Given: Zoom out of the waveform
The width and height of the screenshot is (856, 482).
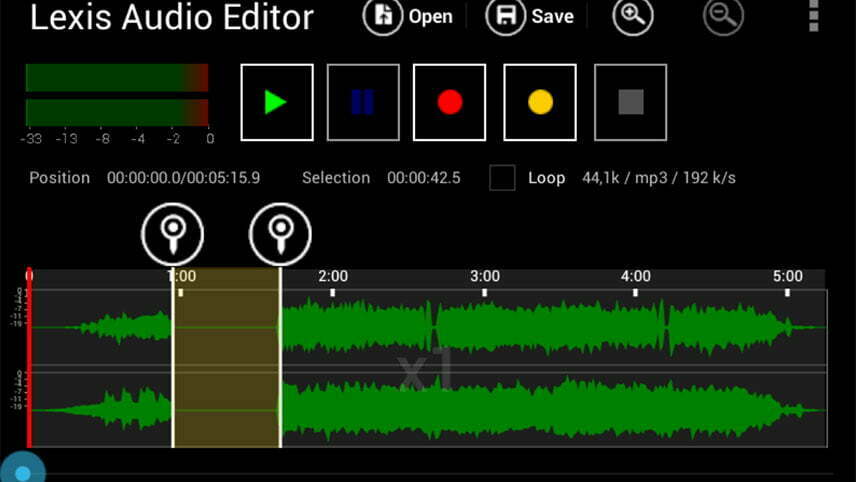Looking at the screenshot, I should click(x=723, y=16).
